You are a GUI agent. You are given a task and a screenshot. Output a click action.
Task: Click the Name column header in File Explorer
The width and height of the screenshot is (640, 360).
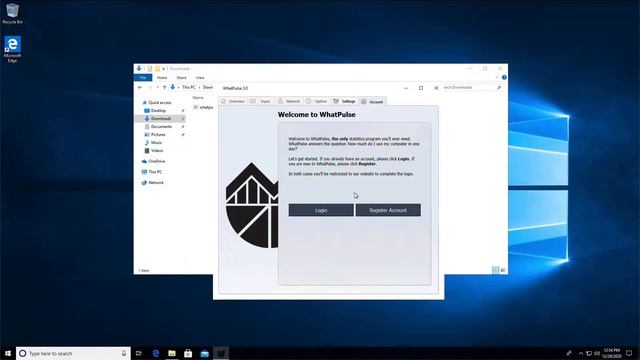point(198,98)
